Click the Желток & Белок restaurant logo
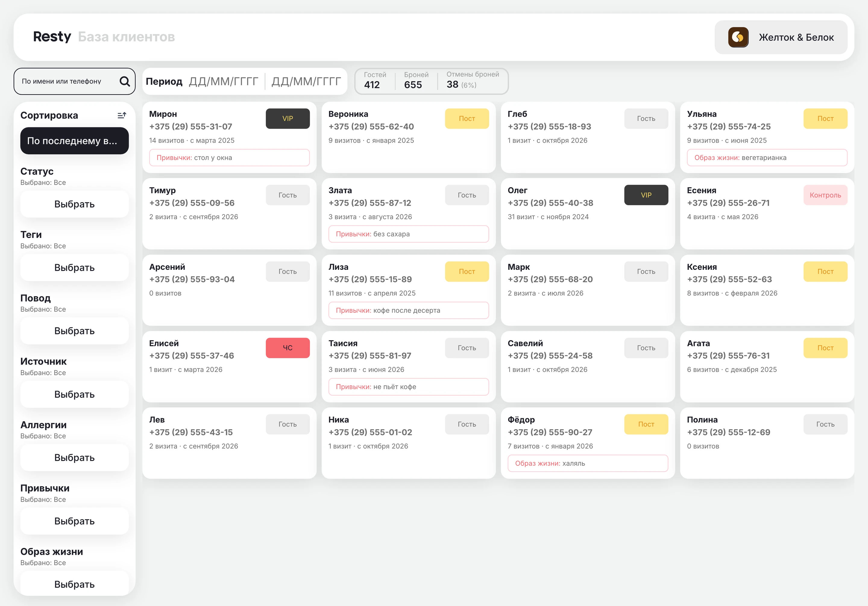 738,37
